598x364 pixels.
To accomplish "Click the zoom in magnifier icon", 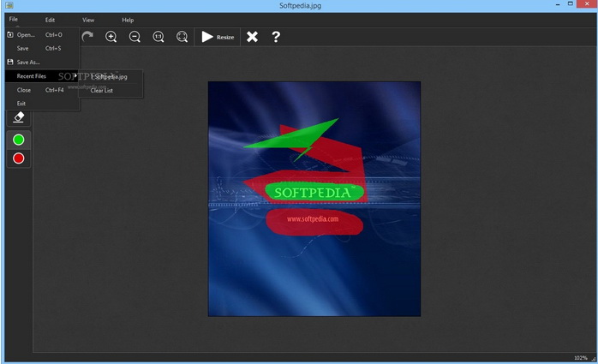I will pyautogui.click(x=111, y=37).
